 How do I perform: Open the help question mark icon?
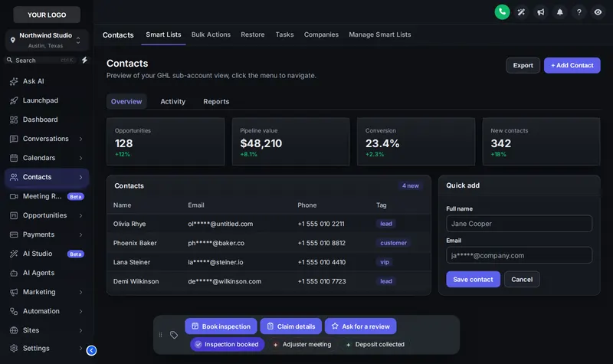[x=579, y=12]
